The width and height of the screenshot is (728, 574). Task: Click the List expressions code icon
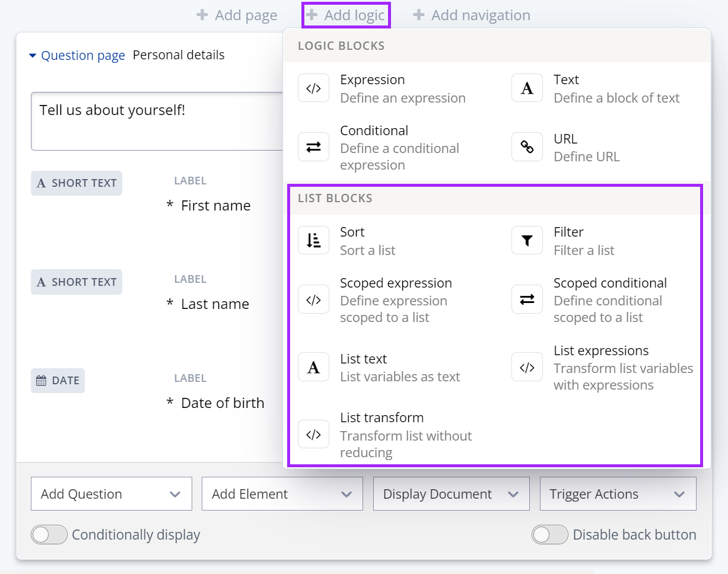click(x=527, y=367)
